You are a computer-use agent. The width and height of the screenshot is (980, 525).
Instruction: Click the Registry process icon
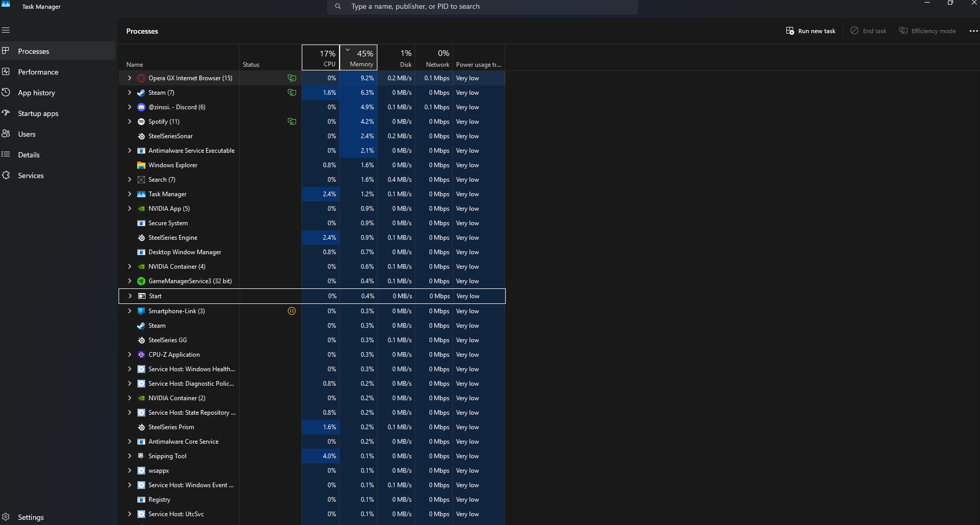[141, 500]
